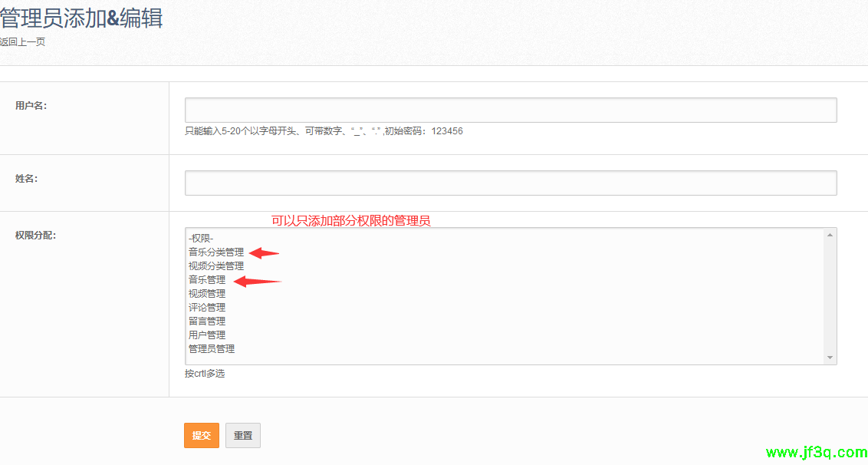Pick 视频管理 in the permission list
Viewport: 868px width, 465px height.
pyautogui.click(x=207, y=294)
